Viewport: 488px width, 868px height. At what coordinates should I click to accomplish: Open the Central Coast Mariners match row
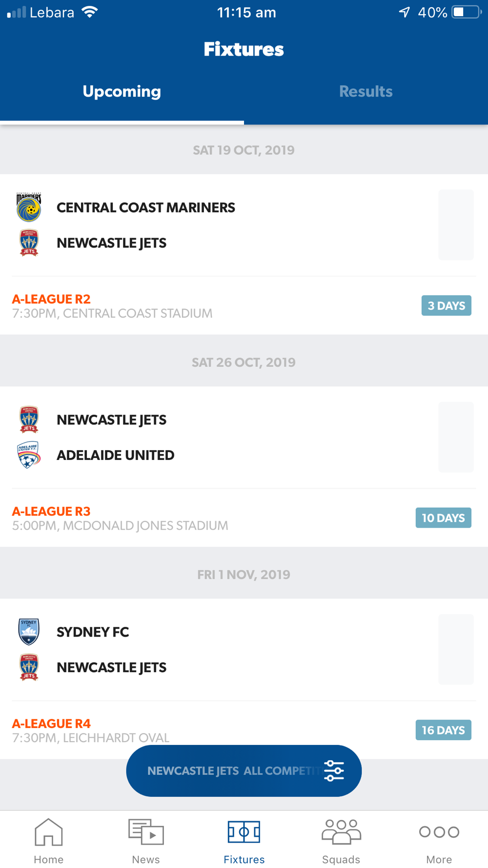[244, 225]
